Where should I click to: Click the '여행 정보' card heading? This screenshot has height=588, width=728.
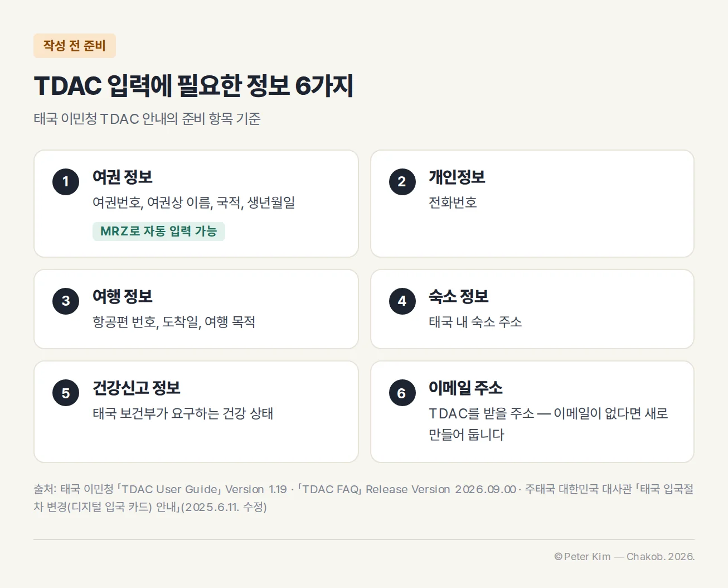(x=123, y=296)
